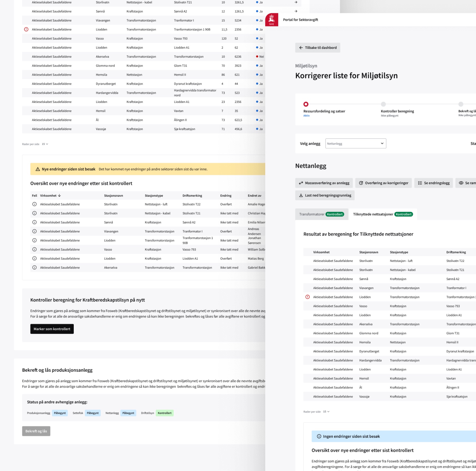This screenshot has height=471, width=476.
Task: Go back via Tilbake til dashbord
Action: [x=318, y=48]
